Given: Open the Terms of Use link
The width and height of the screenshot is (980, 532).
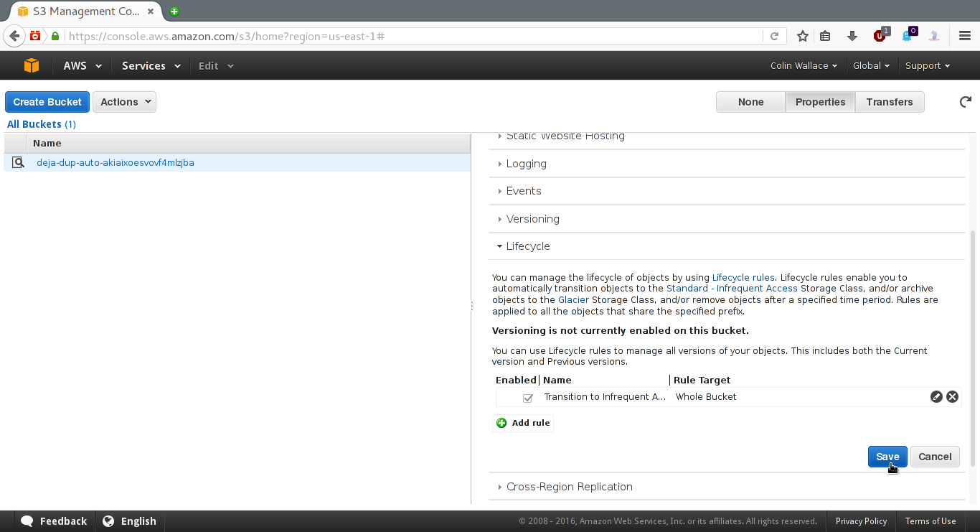Looking at the screenshot, I should coord(930,521).
